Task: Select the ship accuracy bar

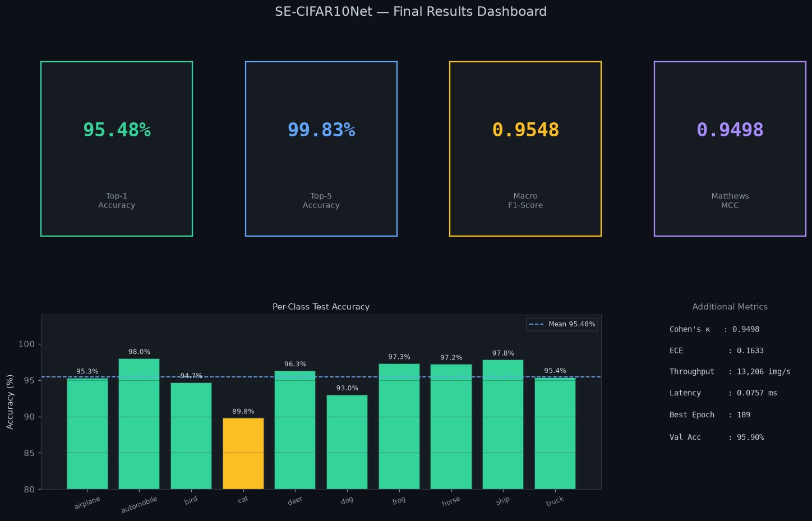Action: pyautogui.click(x=503, y=425)
